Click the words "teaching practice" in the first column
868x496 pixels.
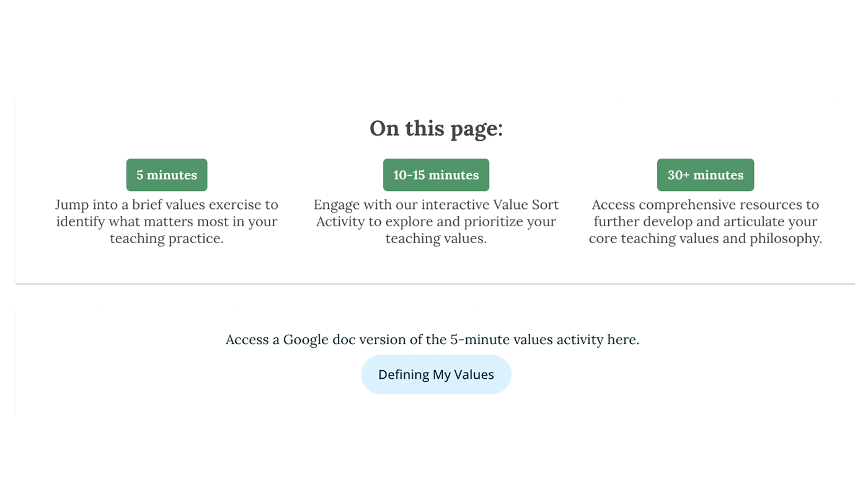(x=167, y=239)
